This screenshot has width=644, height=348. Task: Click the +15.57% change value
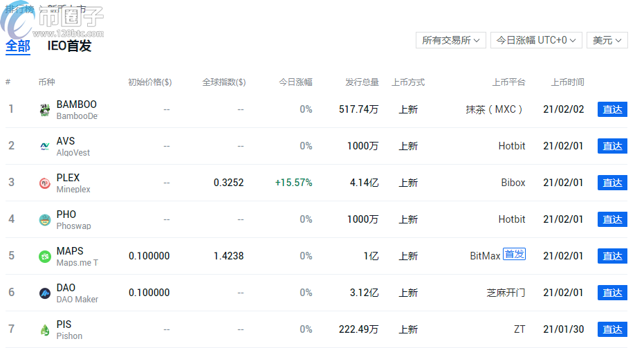pyautogui.click(x=294, y=183)
